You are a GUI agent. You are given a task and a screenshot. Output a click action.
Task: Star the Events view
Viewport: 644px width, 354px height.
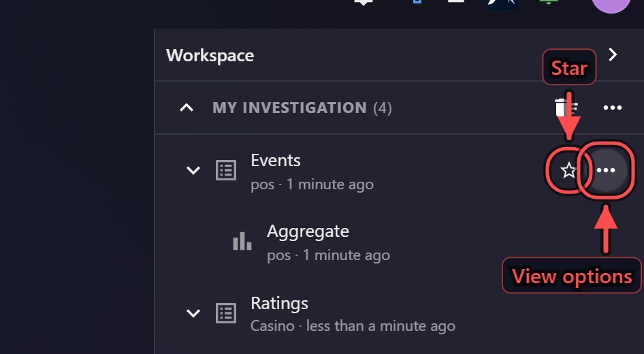coord(568,170)
